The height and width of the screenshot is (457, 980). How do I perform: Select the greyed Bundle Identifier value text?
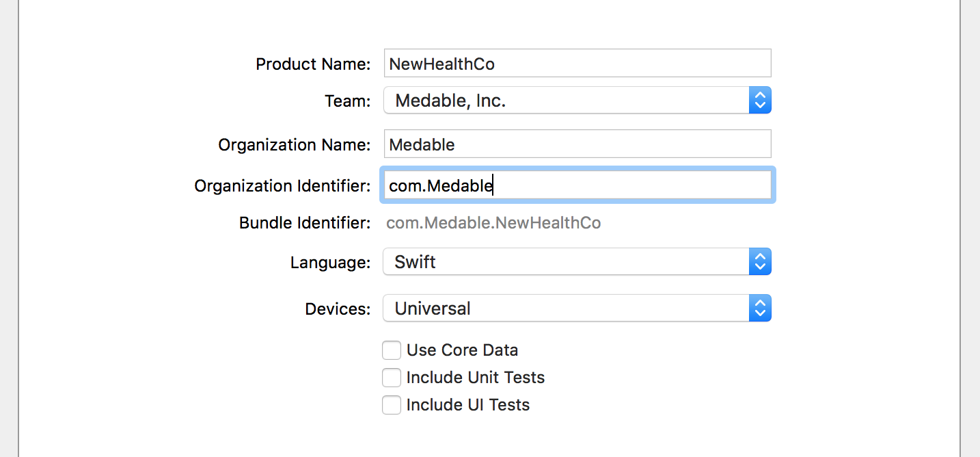coord(493,223)
